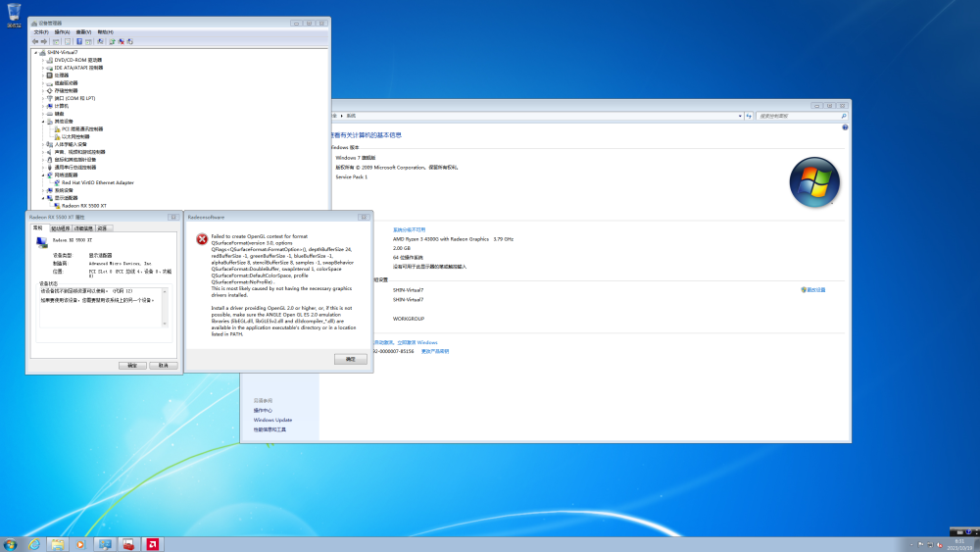Collapse the Network adapters node
Image resolution: width=980 pixels, height=552 pixels.
click(43, 176)
